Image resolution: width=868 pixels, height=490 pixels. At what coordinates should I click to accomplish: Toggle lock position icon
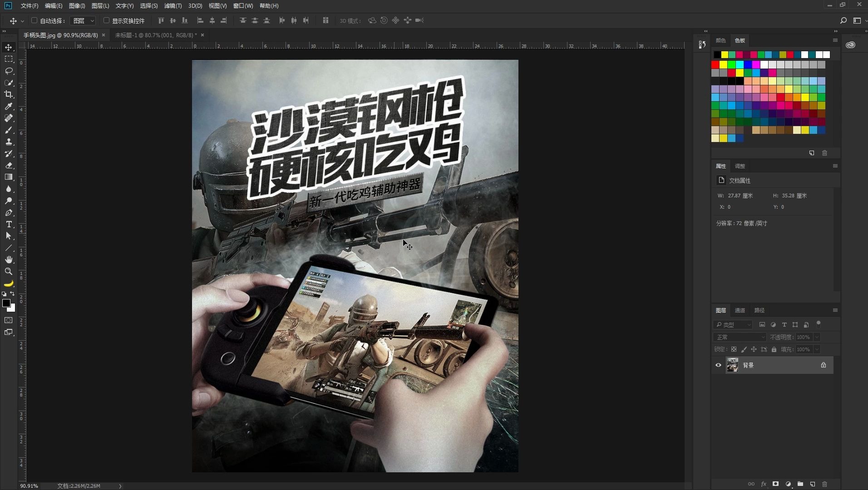coord(754,349)
